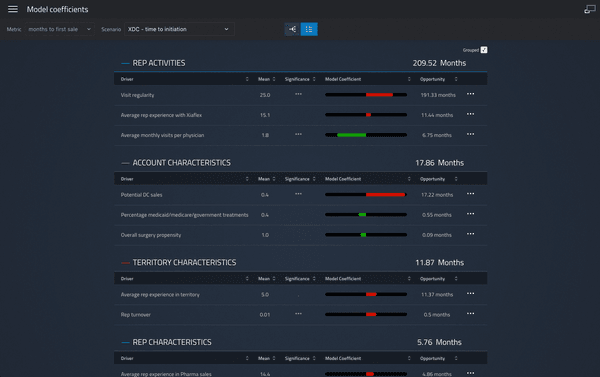The image size is (600, 377).
Task: Open more options for Visit regularity
Action: [x=471, y=94]
